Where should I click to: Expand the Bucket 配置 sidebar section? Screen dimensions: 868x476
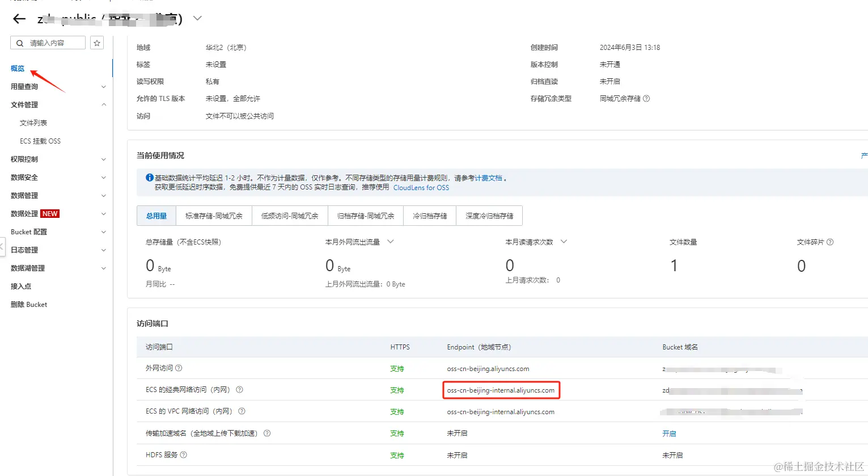(58, 232)
